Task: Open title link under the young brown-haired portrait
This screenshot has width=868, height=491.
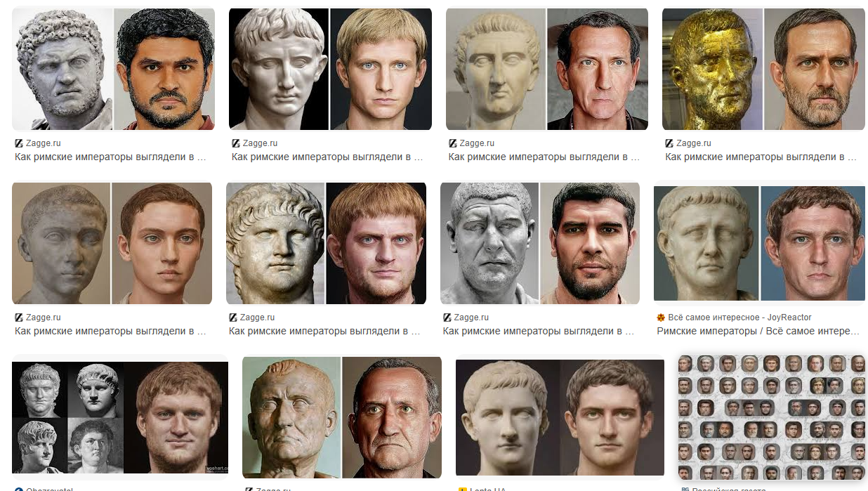Action: pyautogui.click(x=110, y=331)
